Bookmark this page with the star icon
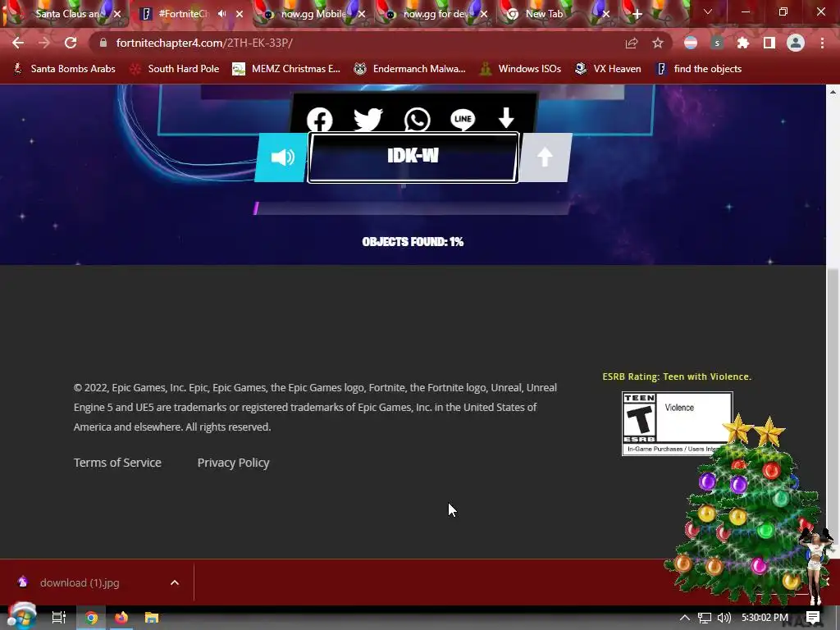Image resolution: width=840 pixels, height=630 pixels. (658, 43)
